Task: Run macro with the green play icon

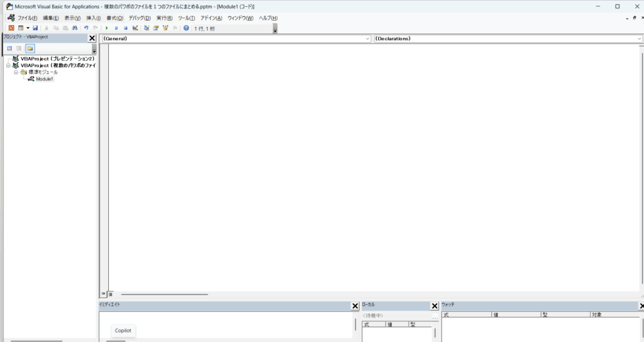Action: pos(107,28)
